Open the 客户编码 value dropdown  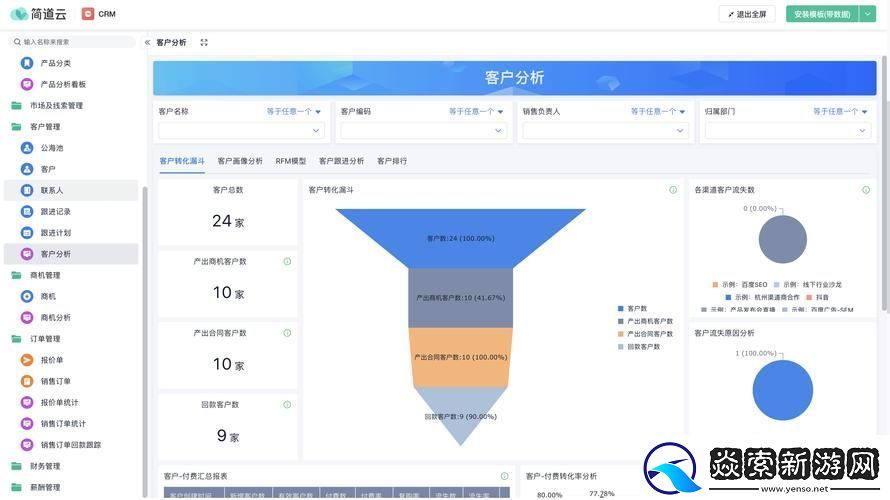coord(423,131)
